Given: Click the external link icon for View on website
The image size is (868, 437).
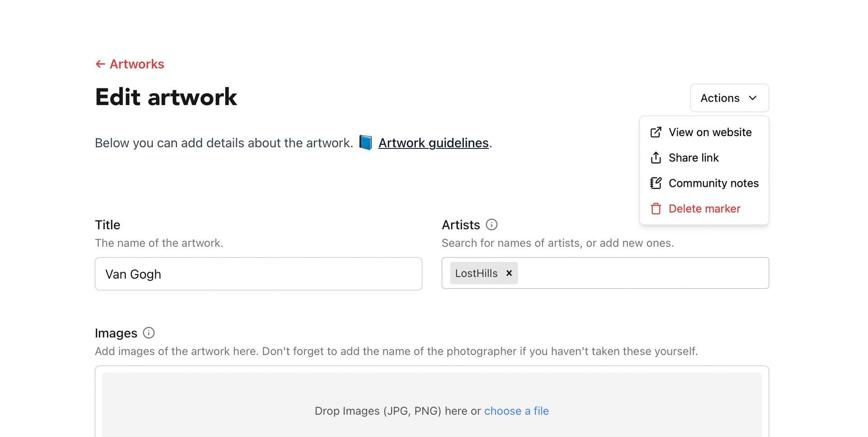Looking at the screenshot, I should point(656,132).
